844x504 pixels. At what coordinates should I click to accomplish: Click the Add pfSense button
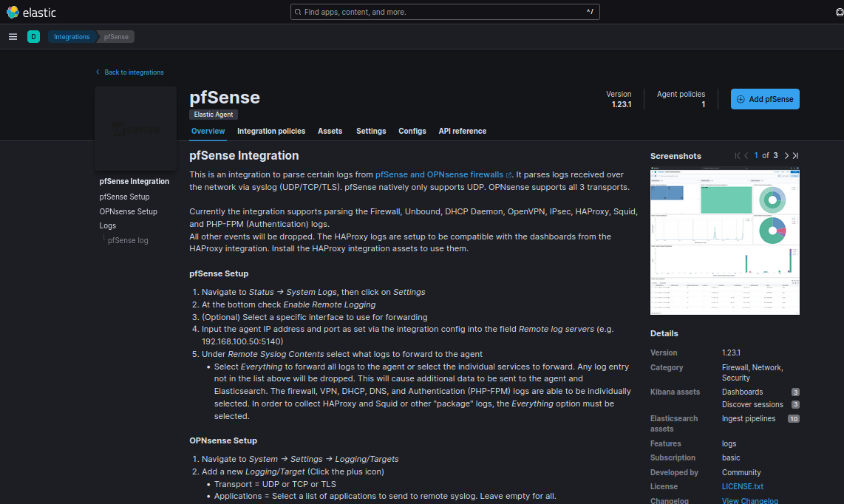click(765, 99)
